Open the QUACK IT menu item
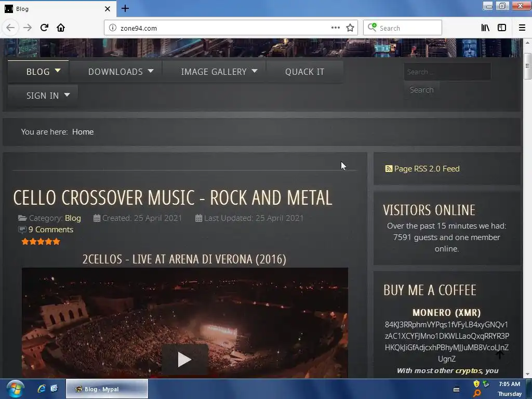This screenshot has width=532, height=399. coord(304,72)
